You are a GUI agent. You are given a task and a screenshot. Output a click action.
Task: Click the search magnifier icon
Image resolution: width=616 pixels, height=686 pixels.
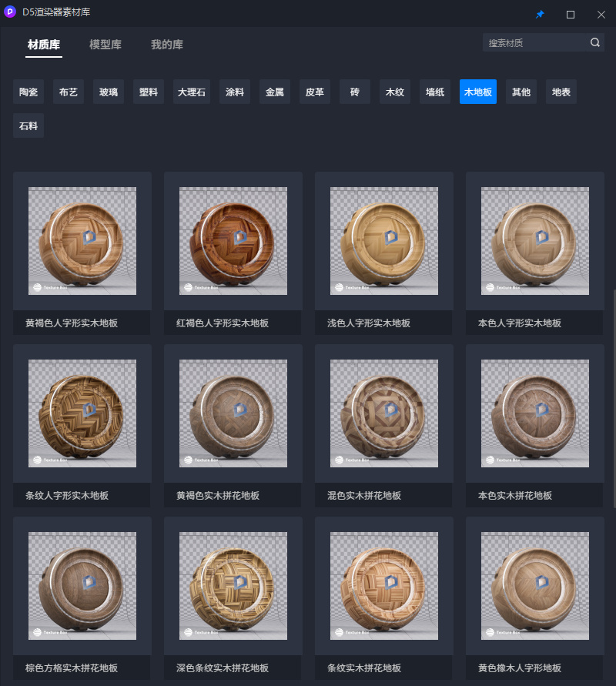(x=595, y=43)
